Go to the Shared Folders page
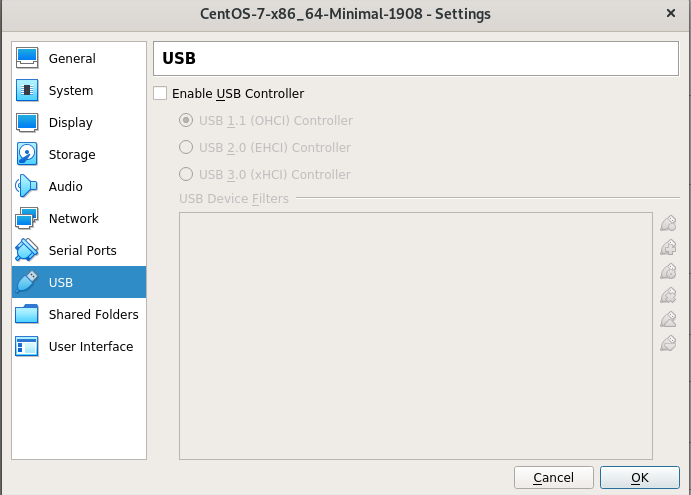The width and height of the screenshot is (691, 495). click(79, 314)
